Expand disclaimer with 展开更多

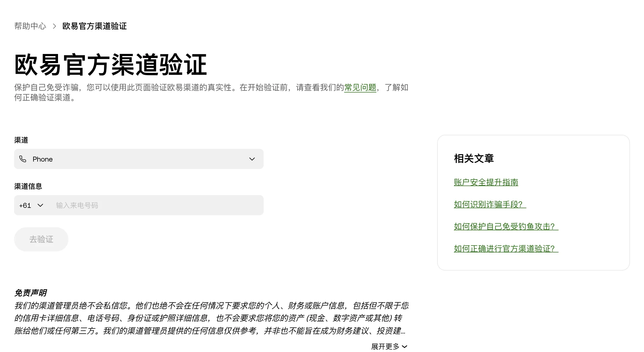pos(389,346)
